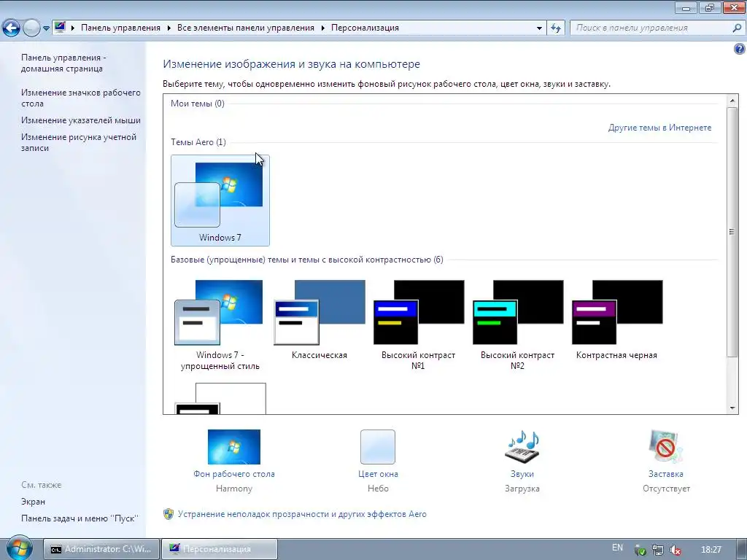Open the Цвет окна color swatch
This screenshot has width=747, height=560.
pyautogui.click(x=378, y=447)
